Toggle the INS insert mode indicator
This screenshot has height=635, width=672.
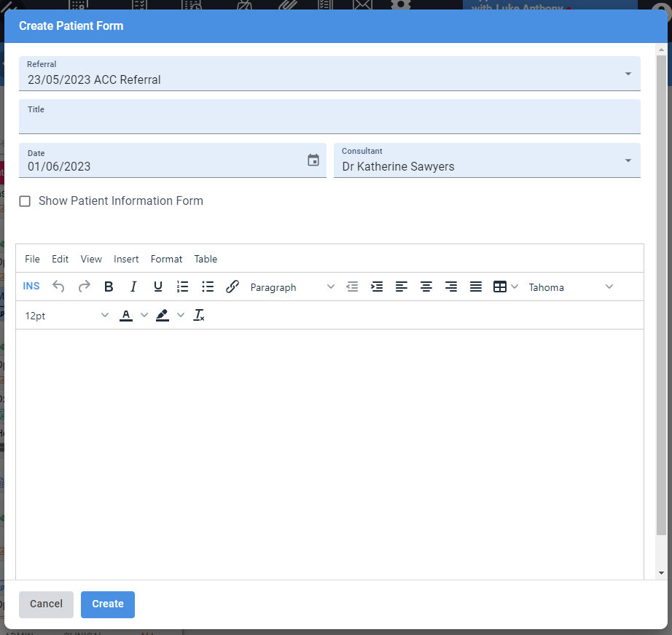point(31,287)
